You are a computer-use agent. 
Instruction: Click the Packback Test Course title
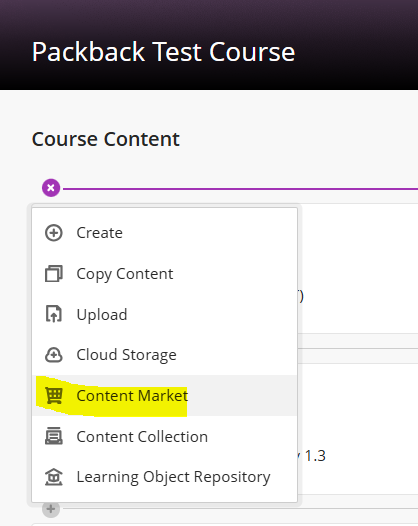point(163,52)
